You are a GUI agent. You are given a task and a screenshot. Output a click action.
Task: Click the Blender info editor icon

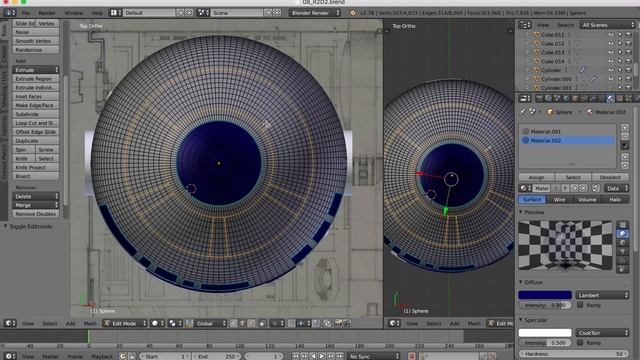click(9, 13)
